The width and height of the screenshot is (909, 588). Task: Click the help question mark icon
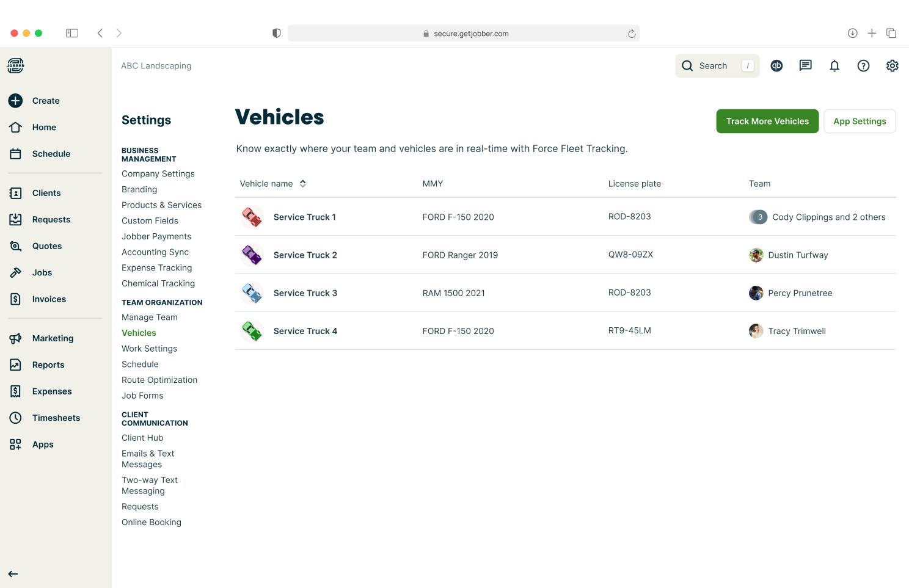click(x=863, y=66)
